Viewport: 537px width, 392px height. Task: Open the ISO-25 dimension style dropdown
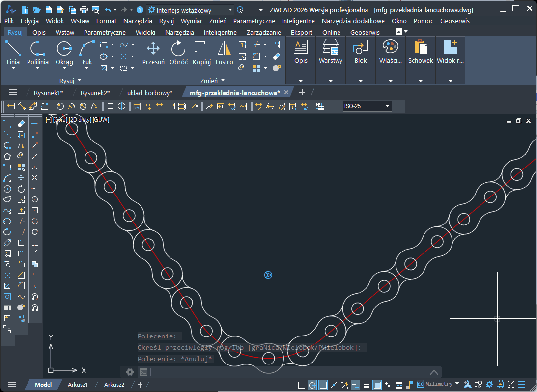coord(388,106)
